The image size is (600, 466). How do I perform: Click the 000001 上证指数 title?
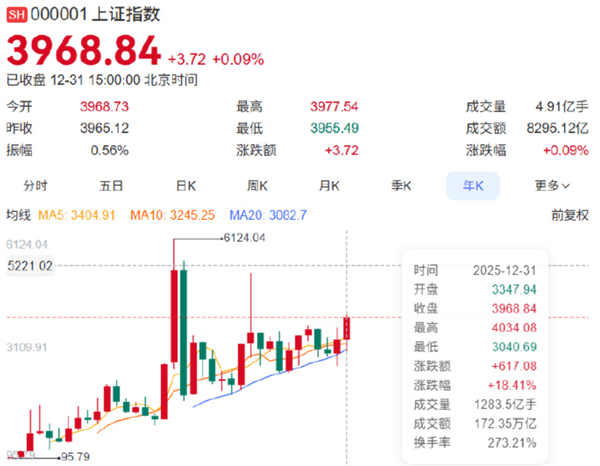95,15
